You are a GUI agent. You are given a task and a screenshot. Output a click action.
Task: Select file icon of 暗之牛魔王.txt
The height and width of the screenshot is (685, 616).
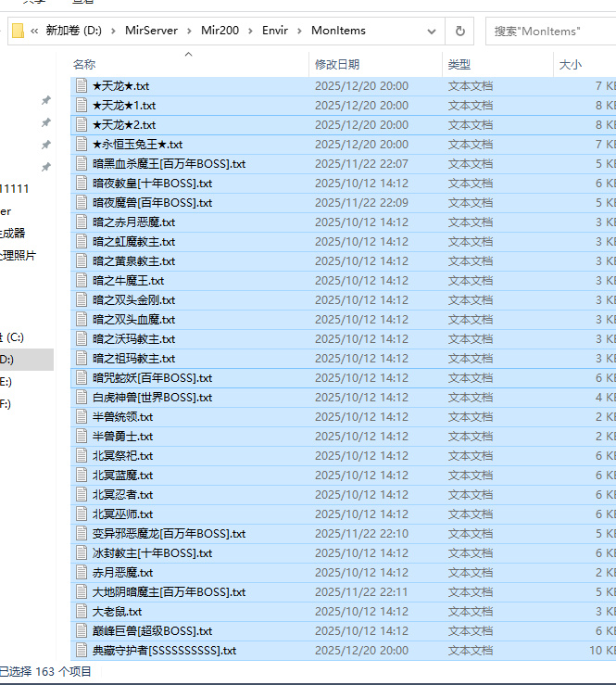(82, 281)
